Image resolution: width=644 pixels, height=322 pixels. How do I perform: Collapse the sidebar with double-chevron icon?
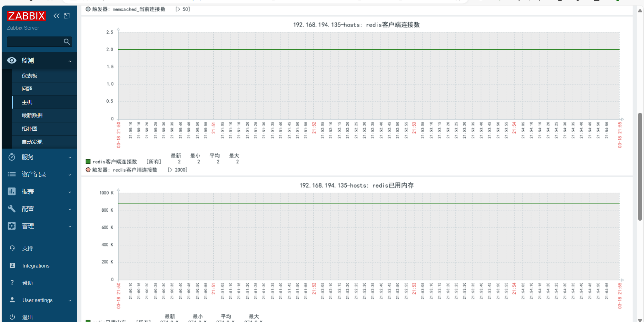pos(57,16)
